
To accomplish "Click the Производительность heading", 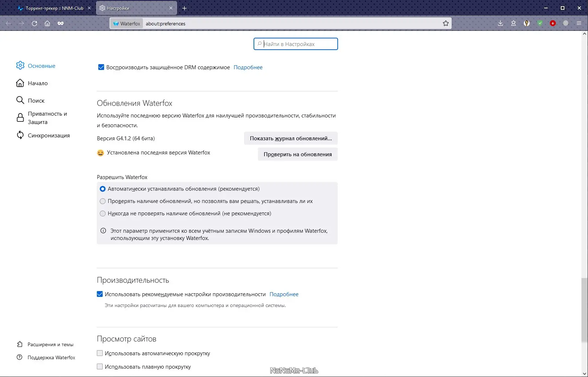I will tap(133, 280).
